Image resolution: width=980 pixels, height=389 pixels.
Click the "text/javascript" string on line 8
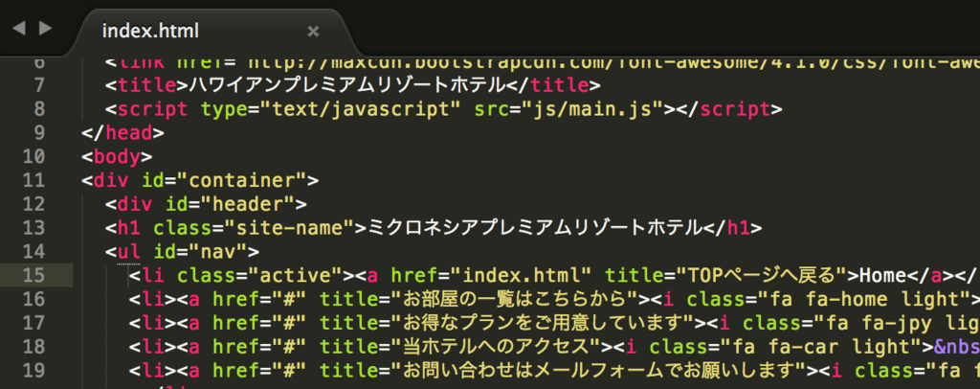click(360, 109)
